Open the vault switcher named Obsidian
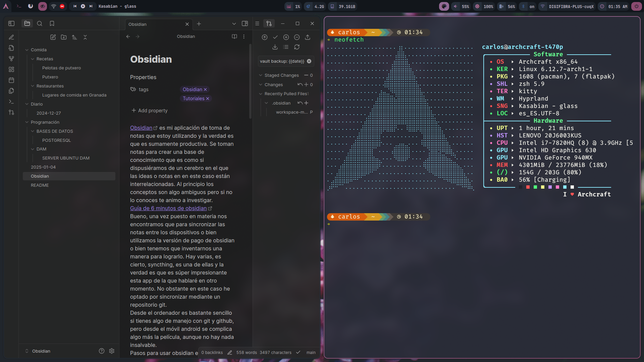 point(38,351)
